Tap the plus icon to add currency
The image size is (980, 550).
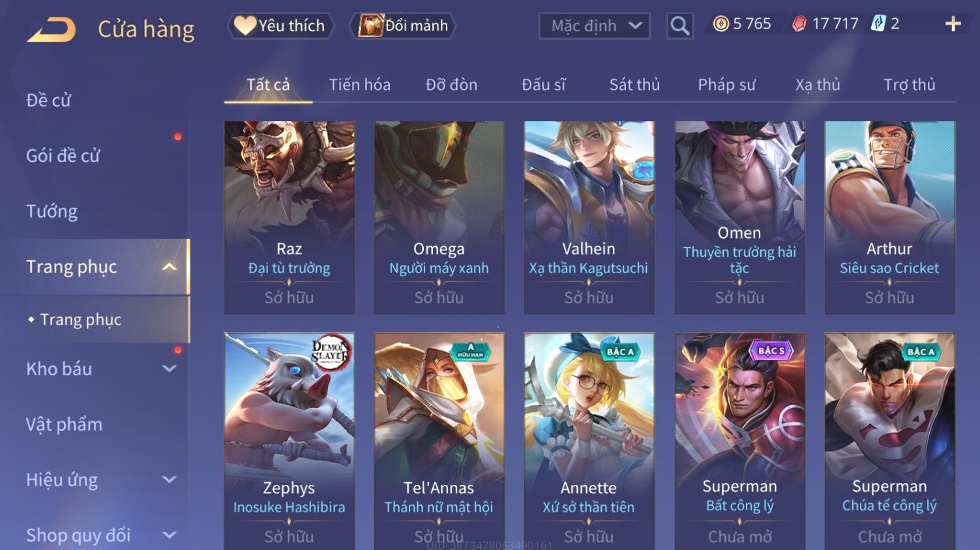(953, 24)
